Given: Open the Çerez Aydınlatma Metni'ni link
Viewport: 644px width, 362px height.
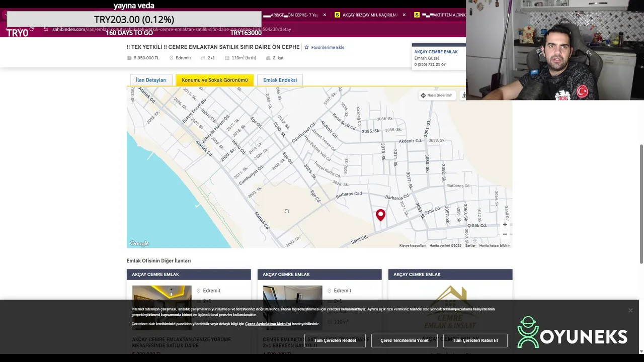Looking at the screenshot, I should pyautogui.click(x=268, y=324).
